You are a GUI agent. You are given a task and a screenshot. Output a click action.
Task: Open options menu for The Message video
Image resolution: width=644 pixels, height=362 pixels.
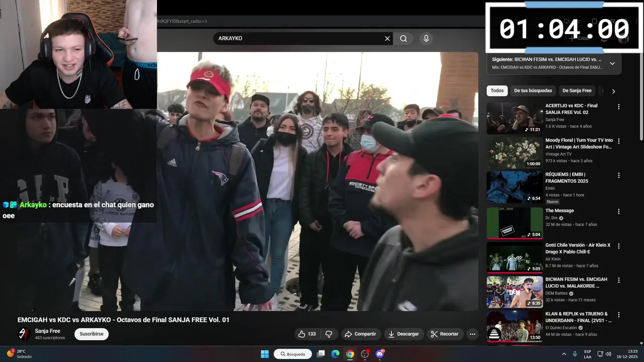pyautogui.click(x=619, y=212)
